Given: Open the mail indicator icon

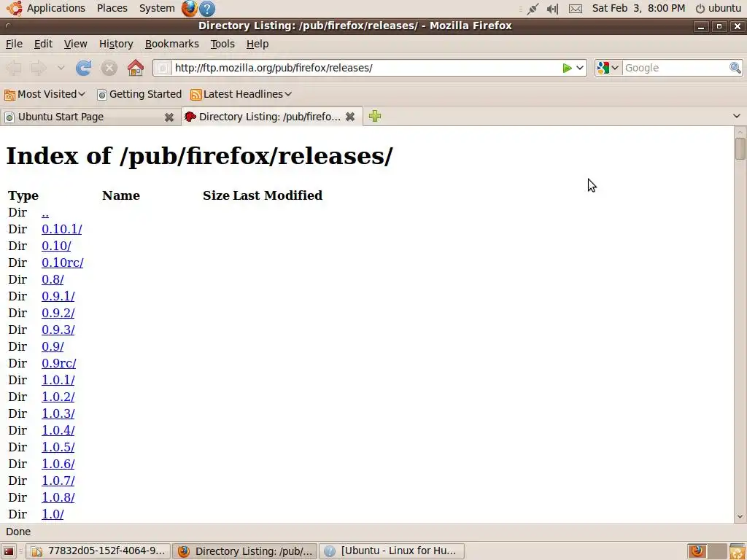Looking at the screenshot, I should [x=576, y=9].
